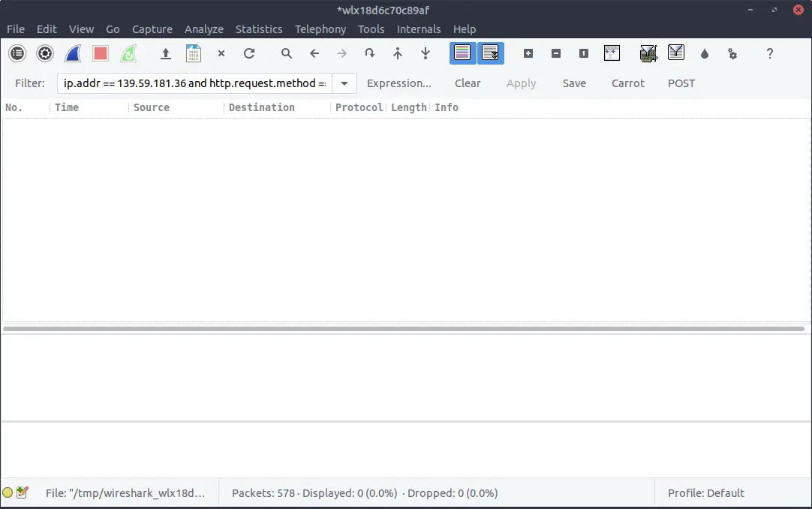Click the Expression... button
The width and height of the screenshot is (812, 509).
[398, 83]
